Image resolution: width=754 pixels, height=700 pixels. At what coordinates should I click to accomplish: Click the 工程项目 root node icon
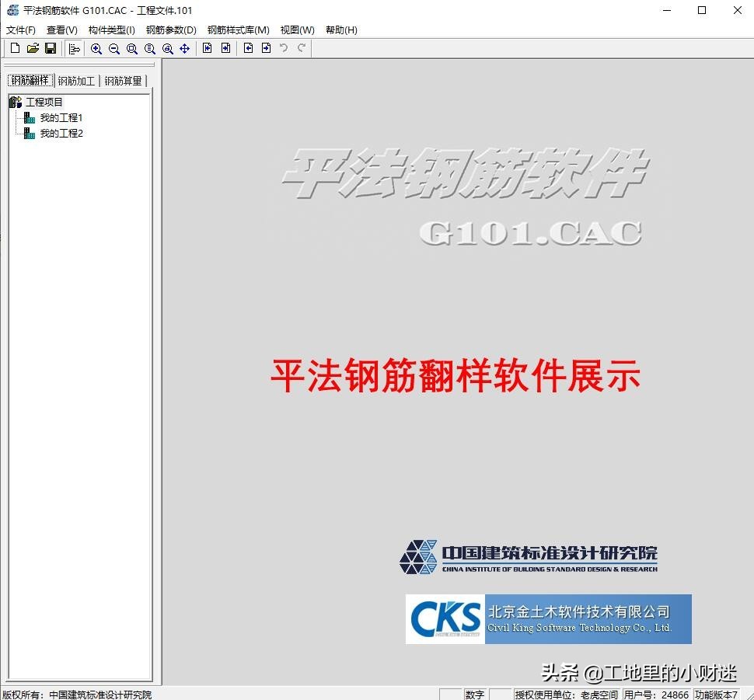16,102
